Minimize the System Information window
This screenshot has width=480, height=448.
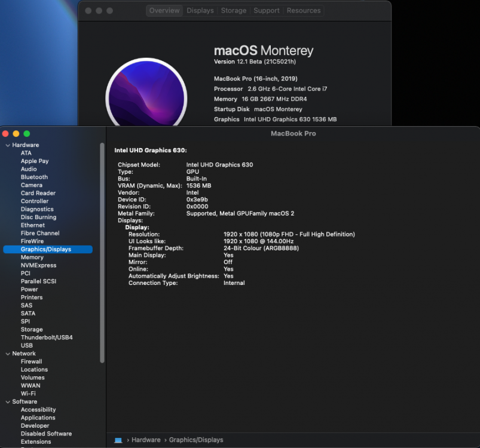16,134
